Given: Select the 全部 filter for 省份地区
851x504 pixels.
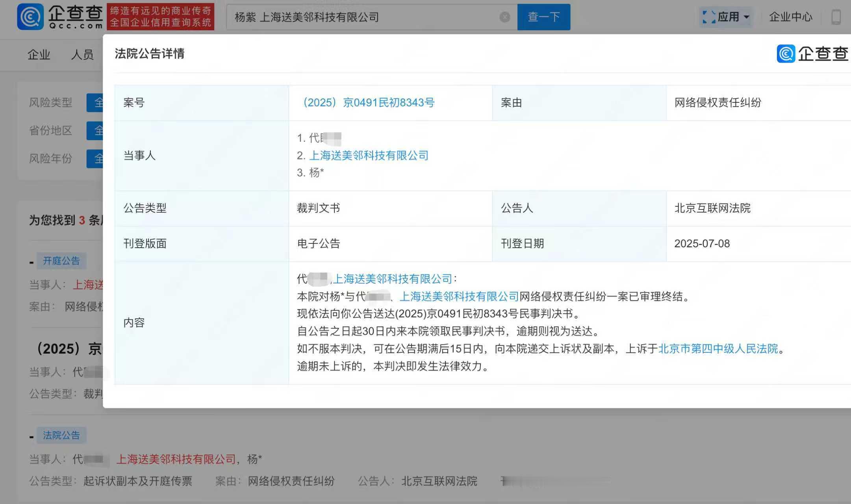Looking at the screenshot, I should click(95, 130).
